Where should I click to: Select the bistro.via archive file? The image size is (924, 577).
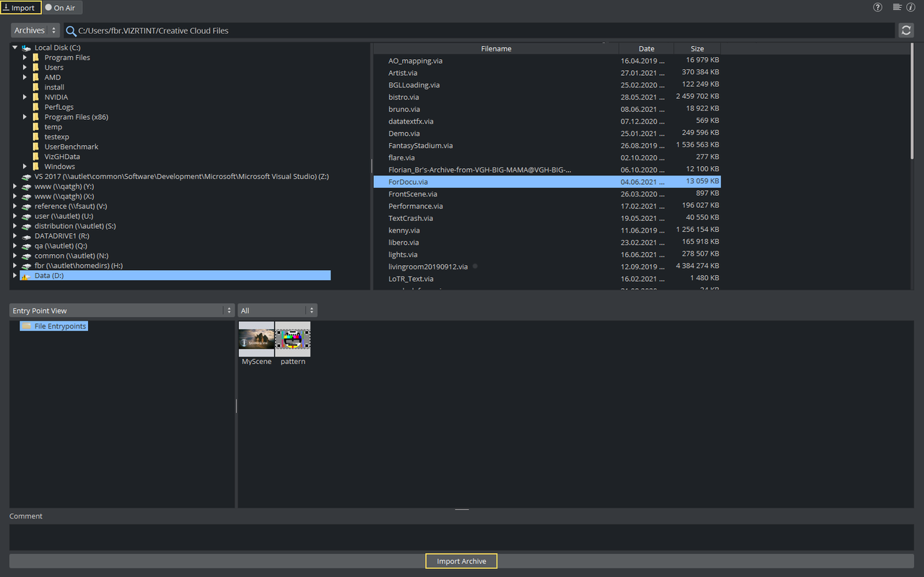404,97
